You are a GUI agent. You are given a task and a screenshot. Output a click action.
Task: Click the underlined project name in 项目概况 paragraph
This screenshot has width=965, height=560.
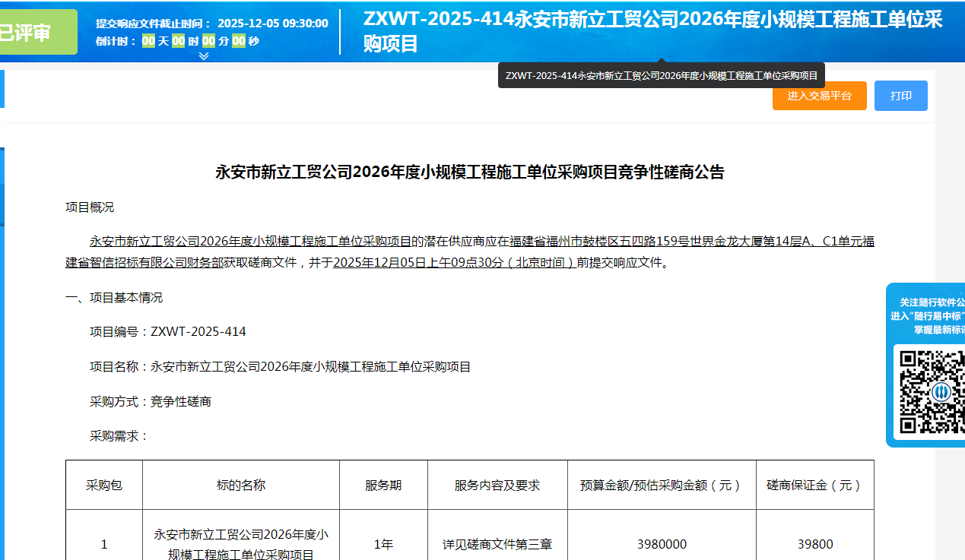pos(250,242)
